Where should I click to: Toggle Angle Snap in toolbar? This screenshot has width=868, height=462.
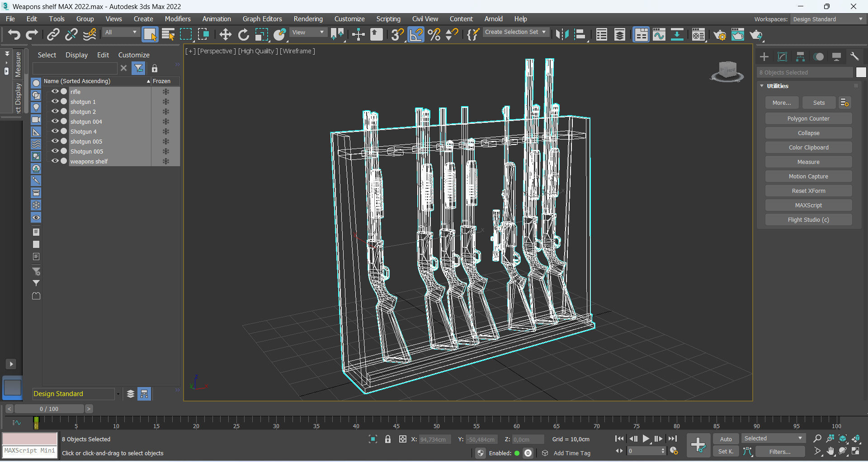(x=416, y=35)
